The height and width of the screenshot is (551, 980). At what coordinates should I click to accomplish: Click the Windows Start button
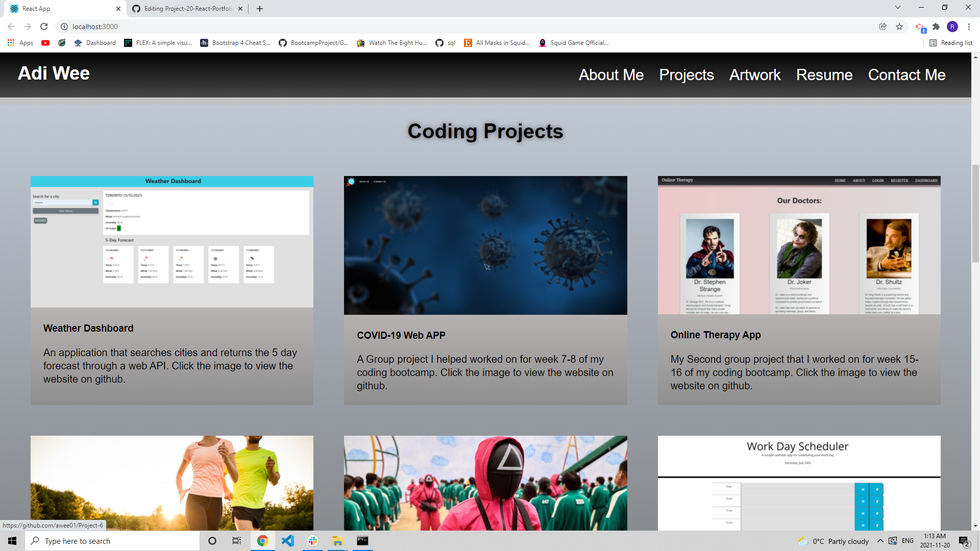pyautogui.click(x=12, y=541)
